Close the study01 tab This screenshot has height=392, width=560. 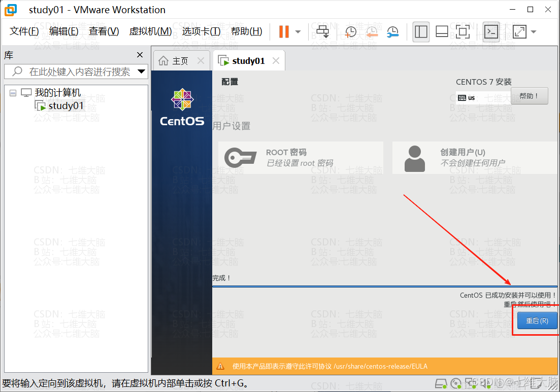pyautogui.click(x=276, y=61)
